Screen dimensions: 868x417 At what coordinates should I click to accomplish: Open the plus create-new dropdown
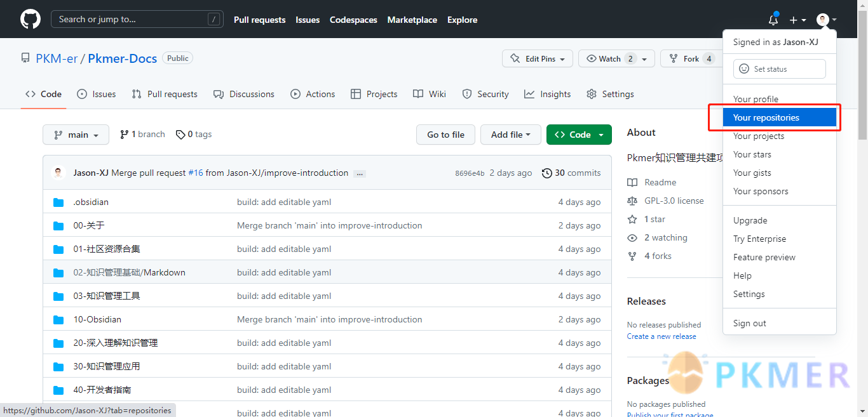coord(797,20)
